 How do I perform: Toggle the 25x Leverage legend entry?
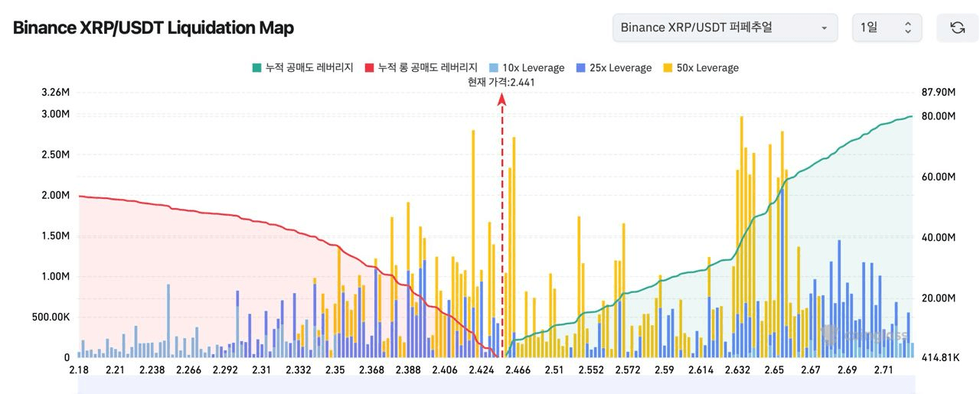point(613,67)
